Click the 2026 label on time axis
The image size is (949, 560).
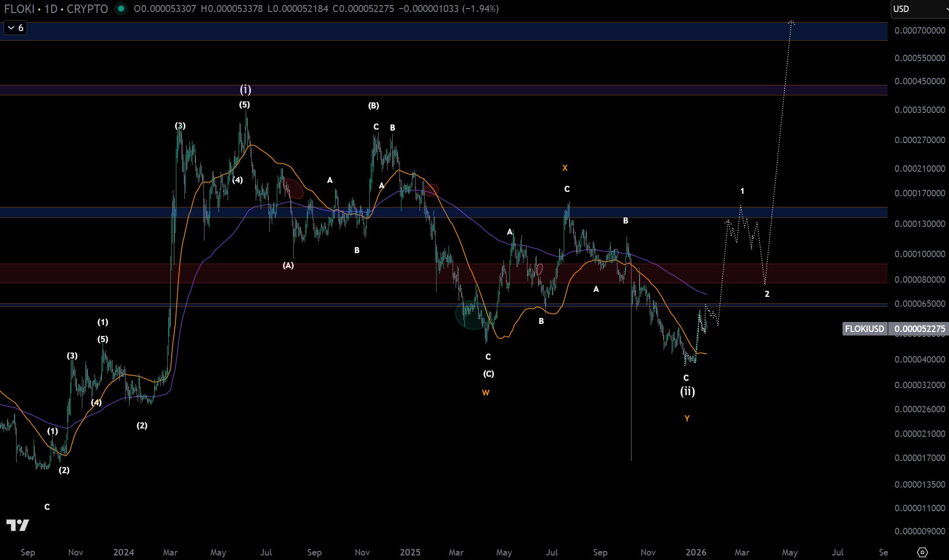click(696, 552)
